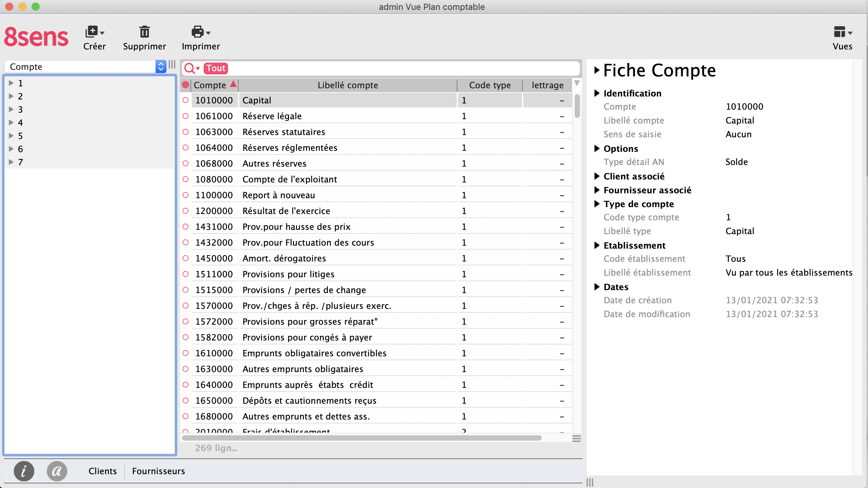Click the panel resize handle at the bottom right
Screen dimensions: 868x488
pyautogui.click(x=590, y=482)
